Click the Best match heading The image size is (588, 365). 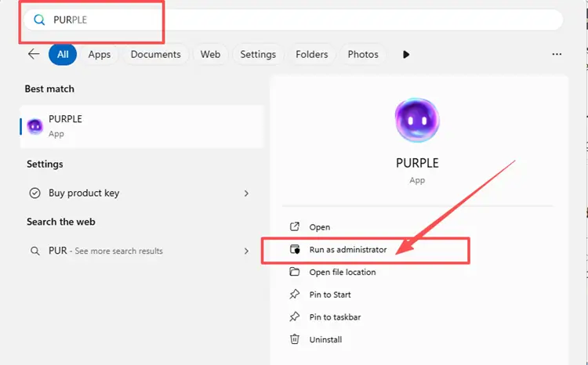pos(49,89)
